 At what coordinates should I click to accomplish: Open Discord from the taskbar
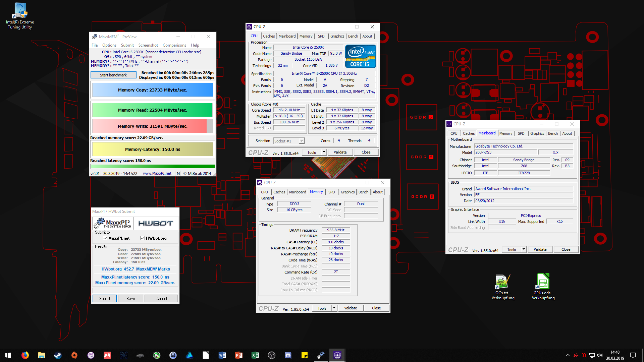click(288, 355)
